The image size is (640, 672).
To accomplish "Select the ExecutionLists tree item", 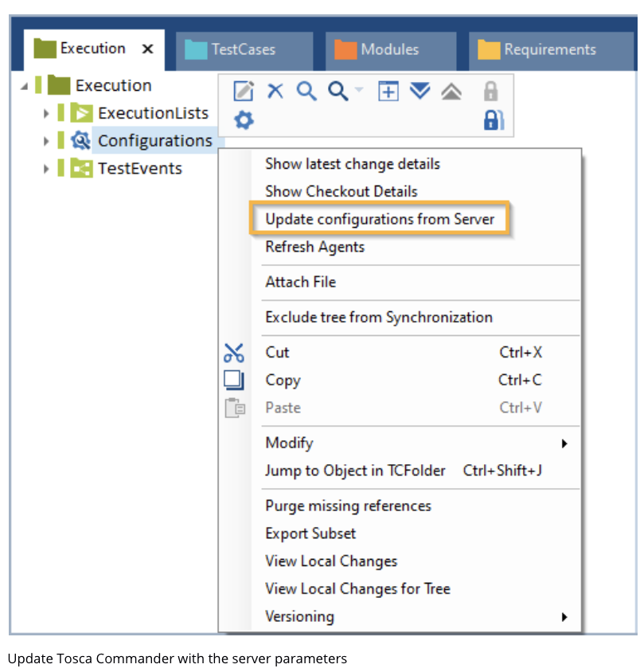I will pyautogui.click(x=153, y=113).
